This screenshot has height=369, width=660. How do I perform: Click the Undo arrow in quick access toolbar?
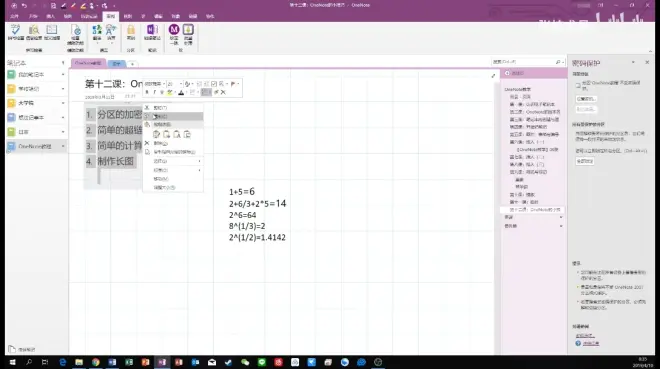pyautogui.click(x=24, y=5)
